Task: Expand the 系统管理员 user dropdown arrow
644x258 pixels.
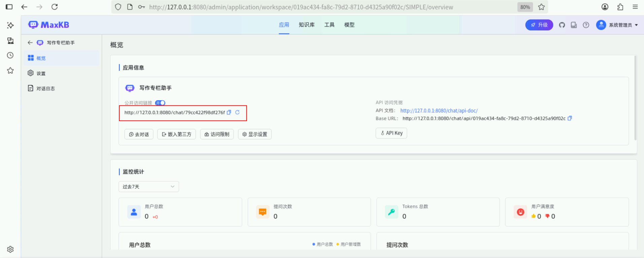Action: click(x=636, y=25)
